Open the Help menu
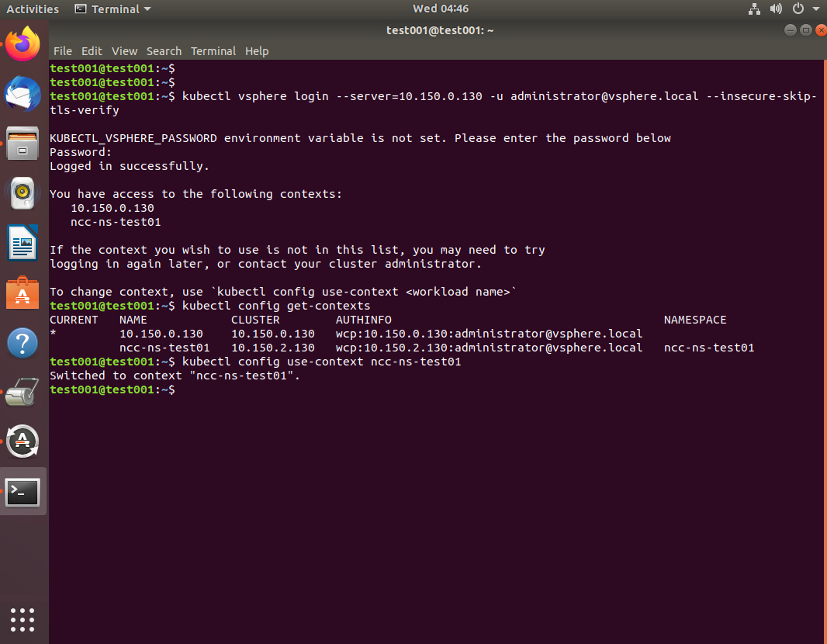827x644 pixels. [x=257, y=51]
